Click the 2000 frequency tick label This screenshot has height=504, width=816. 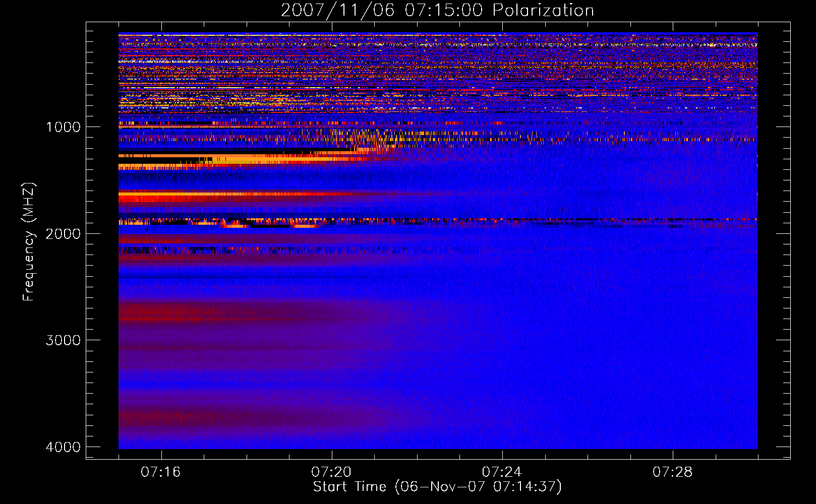point(63,234)
